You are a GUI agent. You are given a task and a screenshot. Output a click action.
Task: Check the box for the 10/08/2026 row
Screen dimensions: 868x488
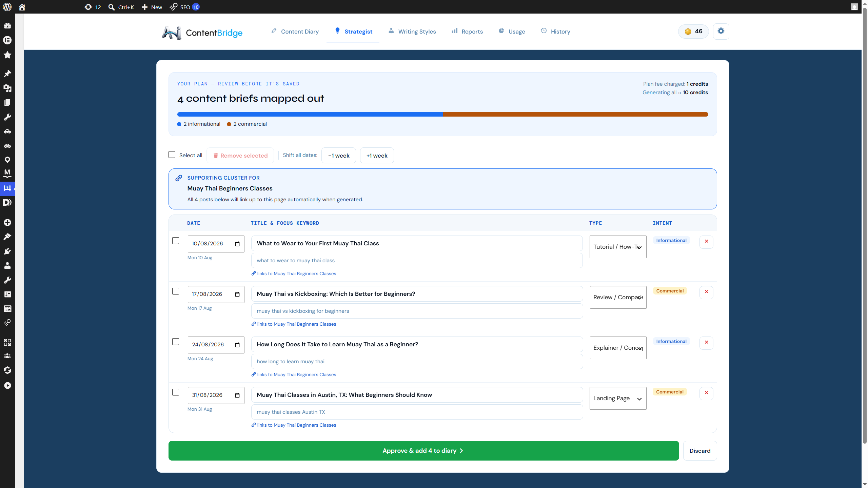[x=176, y=241]
